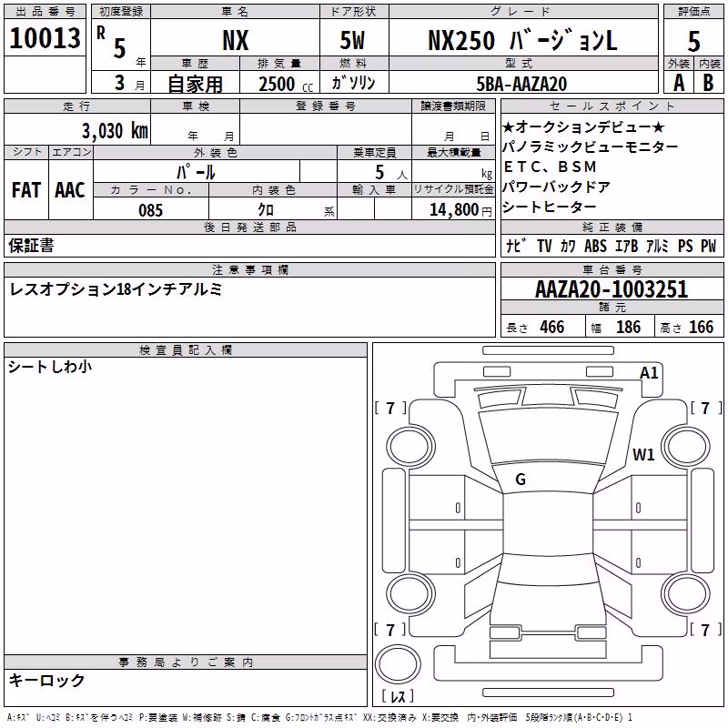Select 保証書 in the later-shipped parts row
This screenshot has height=728, width=728.
(x=31, y=246)
